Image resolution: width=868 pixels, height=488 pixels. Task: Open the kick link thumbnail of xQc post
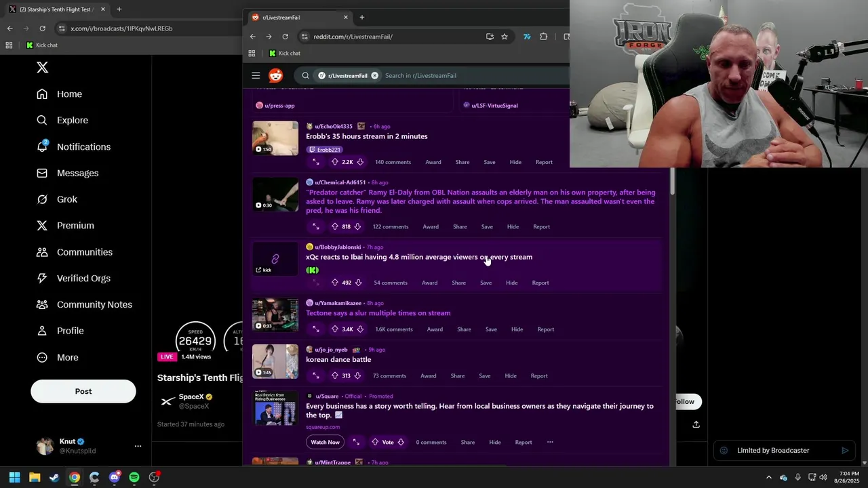(x=275, y=258)
